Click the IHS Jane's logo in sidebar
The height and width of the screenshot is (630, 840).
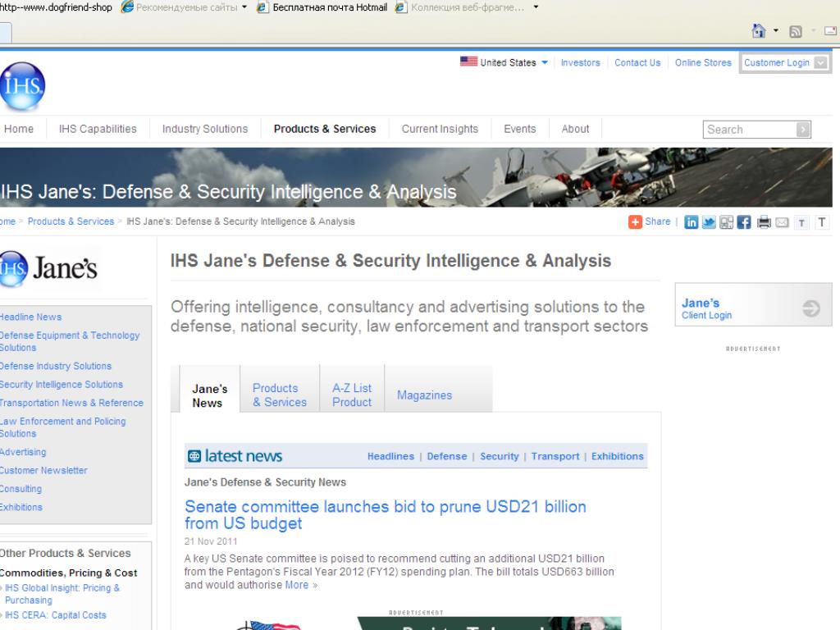49,268
